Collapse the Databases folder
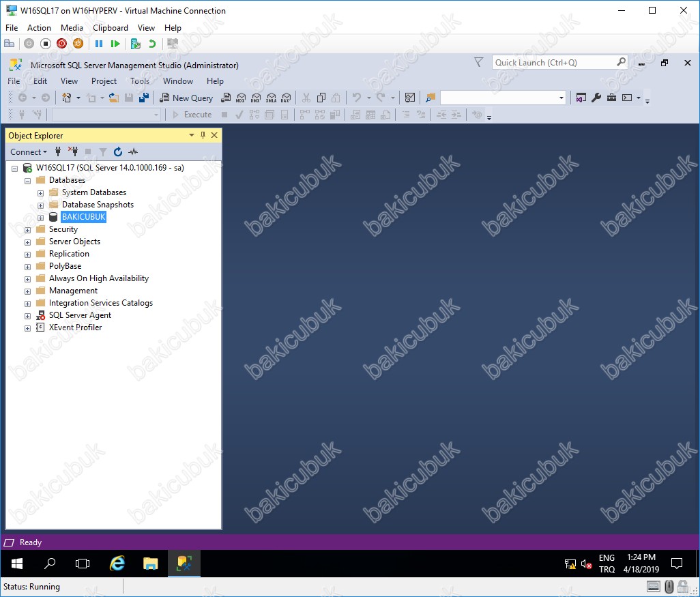The width and height of the screenshot is (700, 597). [28, 181]
